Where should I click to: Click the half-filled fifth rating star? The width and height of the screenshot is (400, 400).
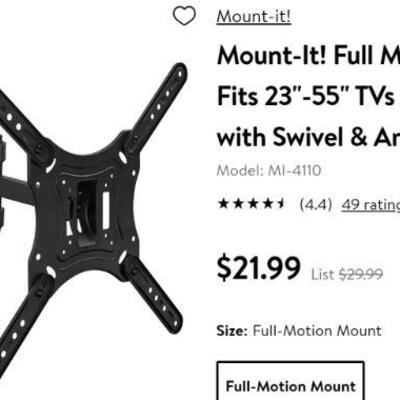(280, 203)
